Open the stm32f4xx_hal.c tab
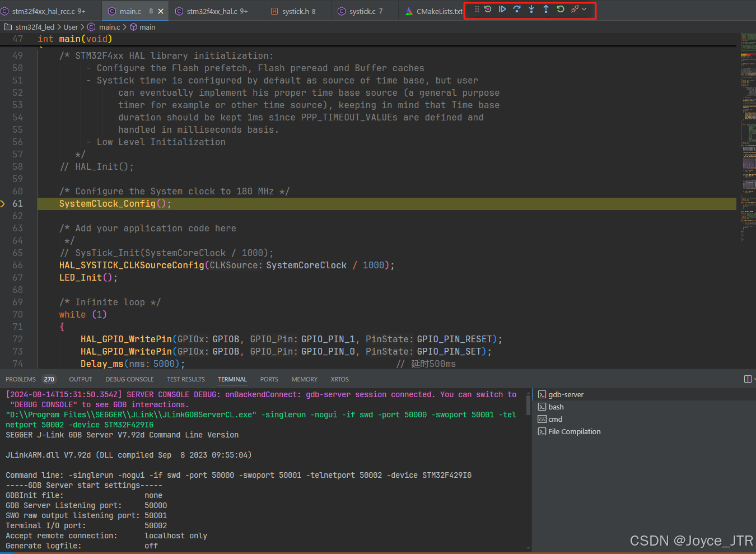This screenshot has width=756, height=554. click(x=217, y=11)
